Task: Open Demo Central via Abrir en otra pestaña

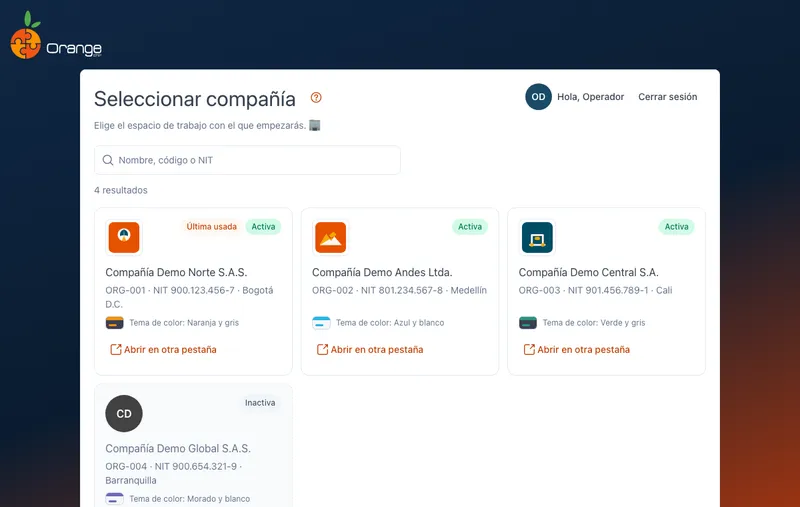Action: point(577,349)
